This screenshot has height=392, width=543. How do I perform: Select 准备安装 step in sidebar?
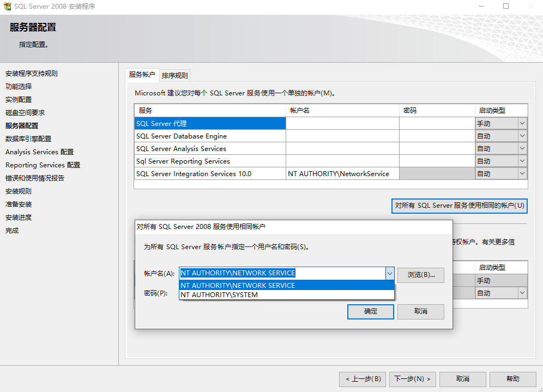19,204
